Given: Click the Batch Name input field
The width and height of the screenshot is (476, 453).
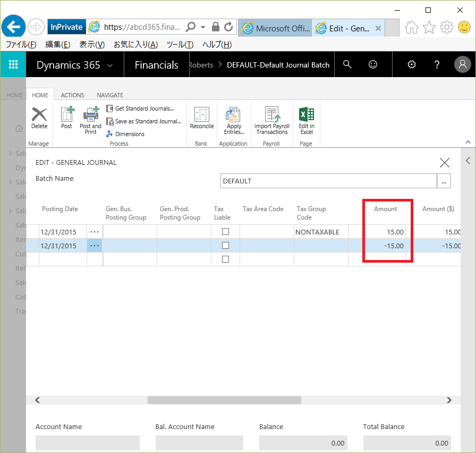Looking at the screenshot, I should (328, 181).
